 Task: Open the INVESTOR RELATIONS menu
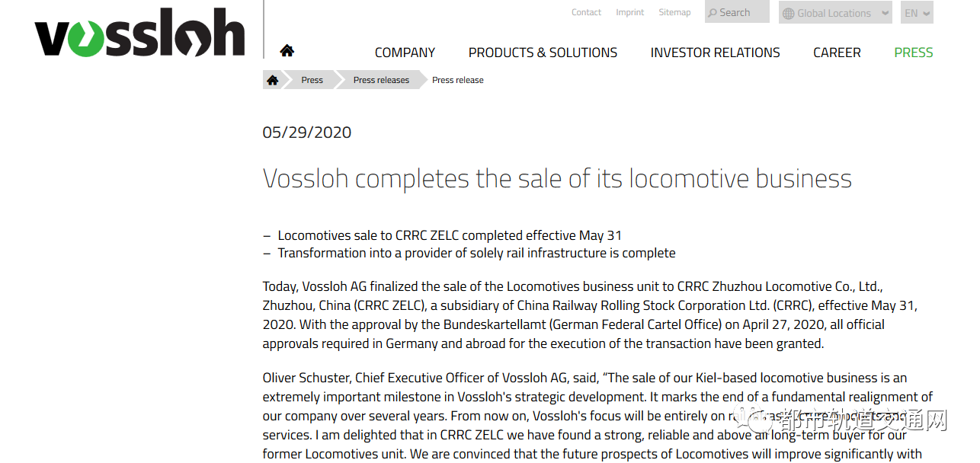click(715, 53)
